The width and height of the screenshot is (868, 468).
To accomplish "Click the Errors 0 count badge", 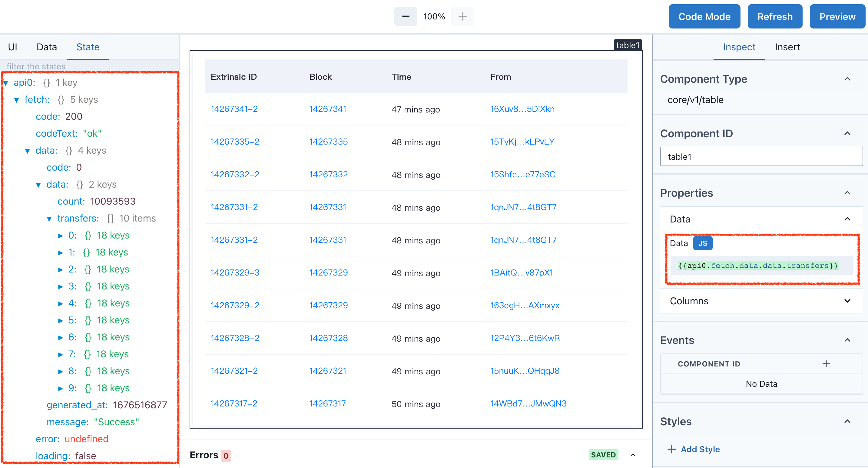I will (x=225, y=455).
